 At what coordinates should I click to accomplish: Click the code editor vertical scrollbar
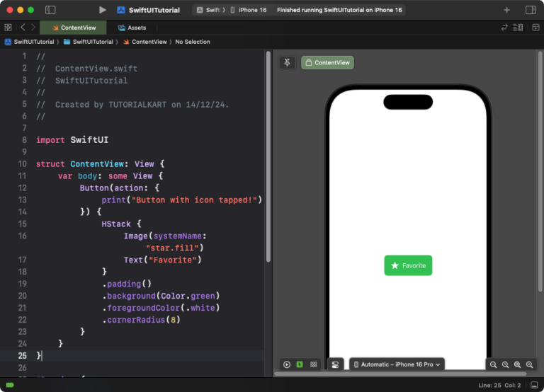(x=268, y=156)
